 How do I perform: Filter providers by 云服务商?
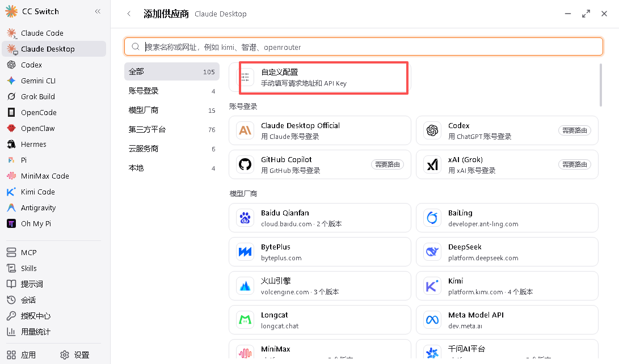pos(172,149)
